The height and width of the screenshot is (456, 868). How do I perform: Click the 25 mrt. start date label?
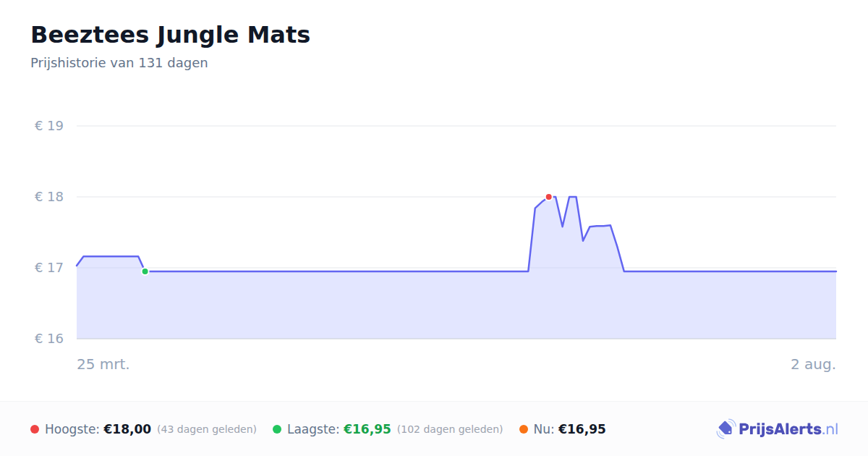click(103, 364)
